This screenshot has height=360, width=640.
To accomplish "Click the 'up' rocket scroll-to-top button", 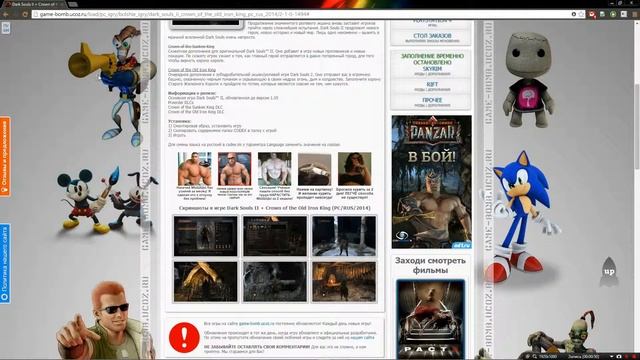I will pos(609,271).
